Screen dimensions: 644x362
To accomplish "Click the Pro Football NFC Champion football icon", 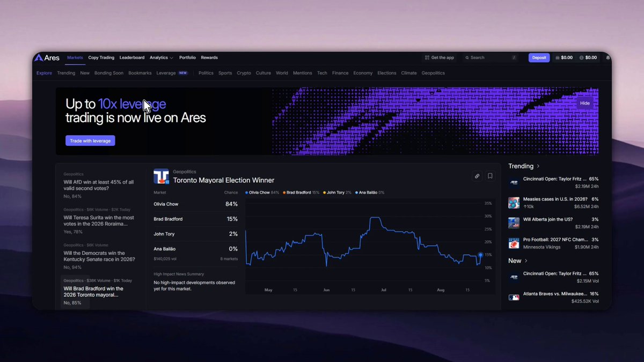I will (x=514, y=243).
